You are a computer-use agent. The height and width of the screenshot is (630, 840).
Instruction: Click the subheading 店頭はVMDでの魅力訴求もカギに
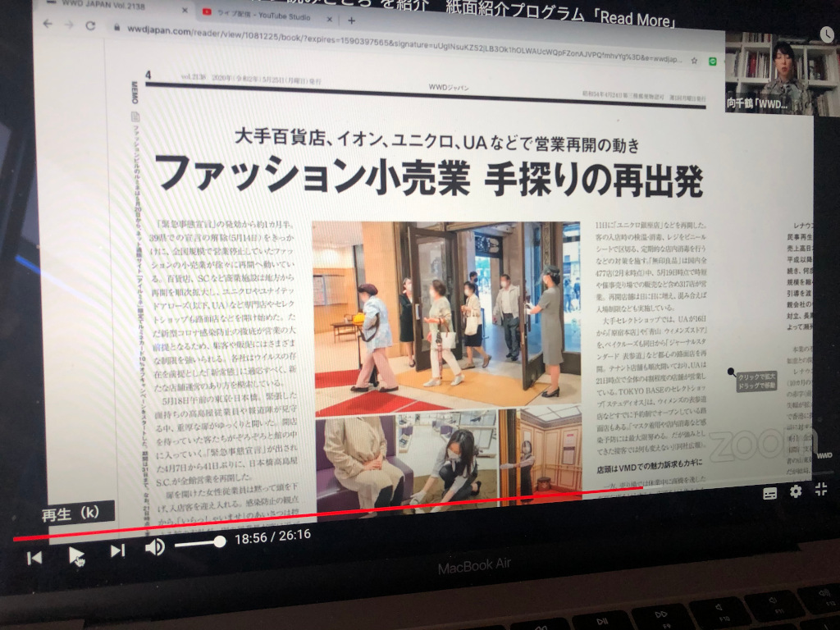(x=650, y=466)
